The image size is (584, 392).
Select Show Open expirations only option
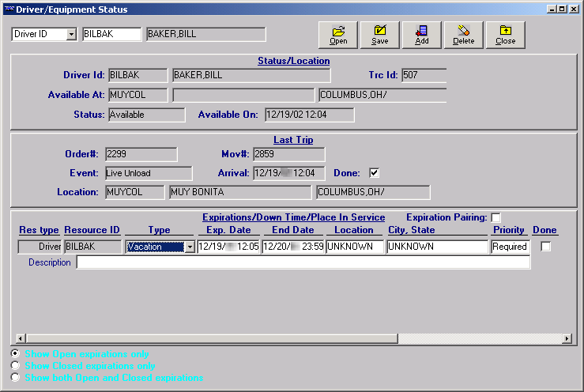[x=15, y=354]
